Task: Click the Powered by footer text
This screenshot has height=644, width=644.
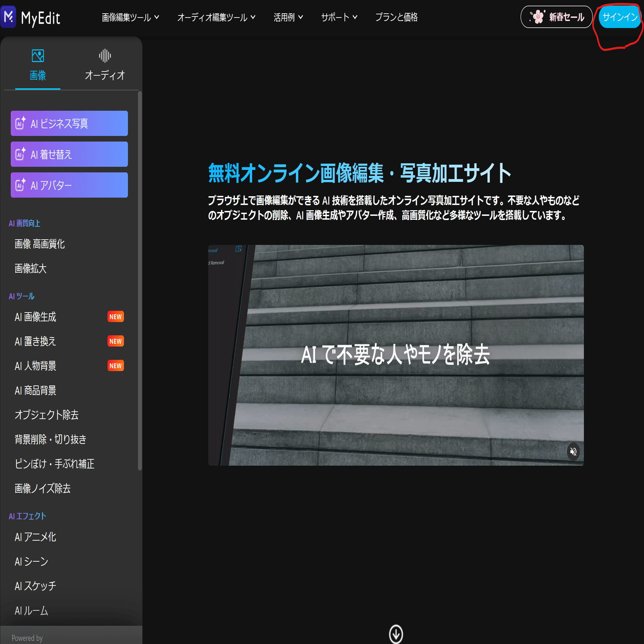Action: (x=27, y=638)
